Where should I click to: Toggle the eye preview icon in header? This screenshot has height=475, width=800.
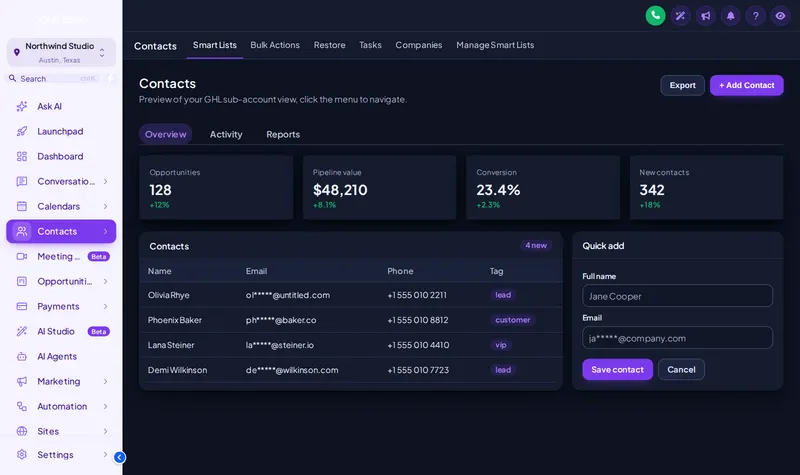(x=780, y=16)
